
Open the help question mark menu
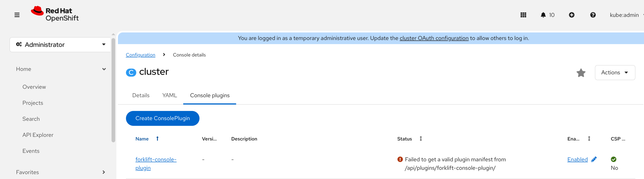tap(593, 15)
